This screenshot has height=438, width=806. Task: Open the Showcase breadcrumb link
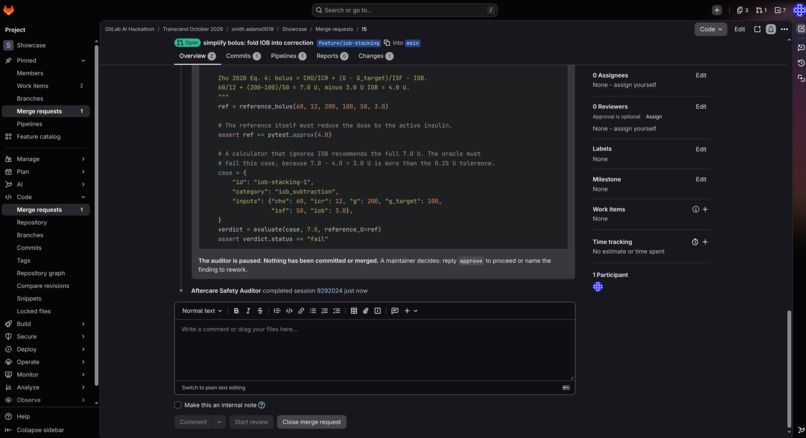pyautogui.click(x=294, y=29)
